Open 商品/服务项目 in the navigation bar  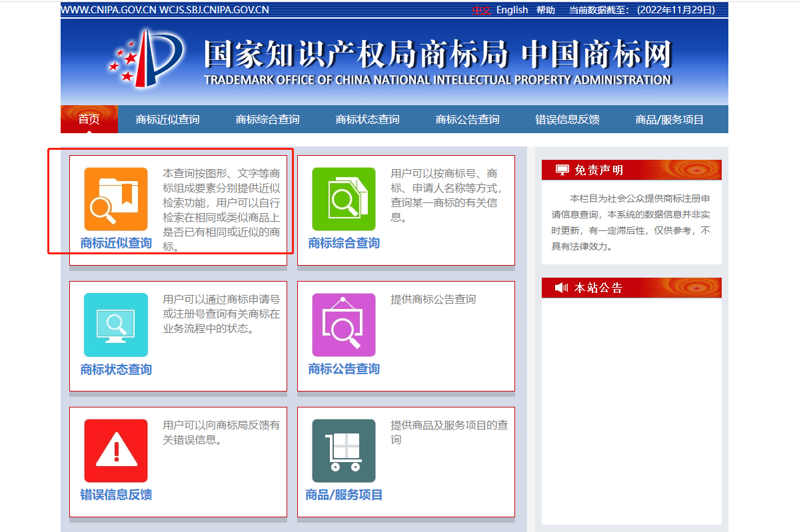point(670,119)
